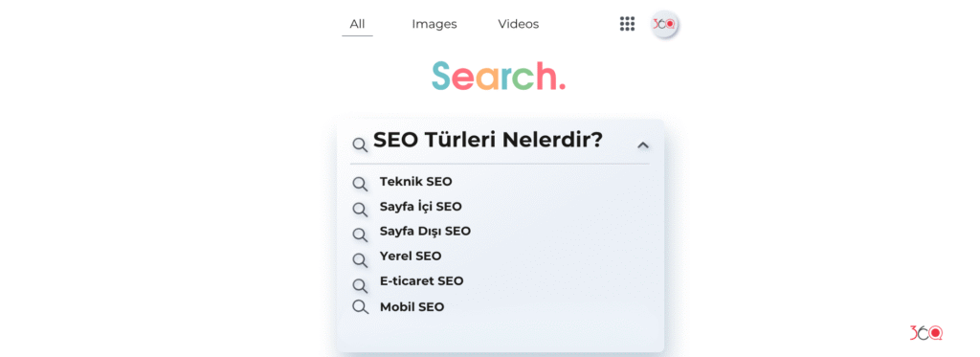The image size is (980, 357).
Task: Switch to the All tab
Action: tap(358, 24)
